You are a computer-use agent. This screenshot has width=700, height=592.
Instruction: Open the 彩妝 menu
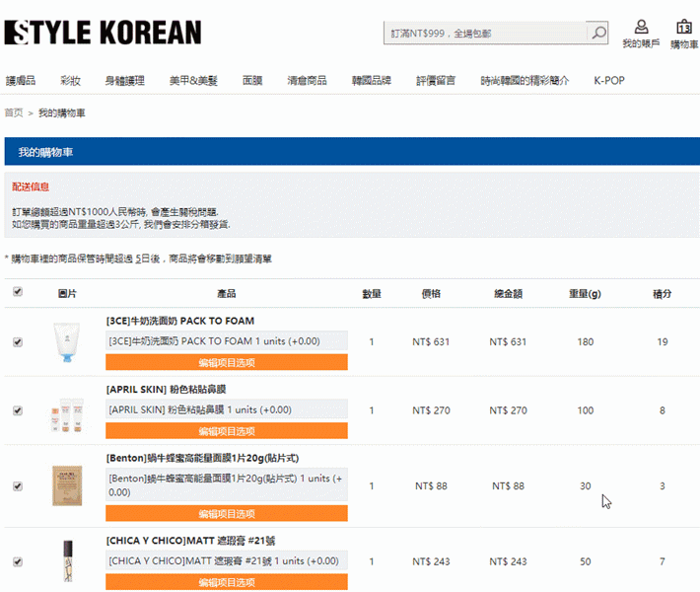71,81
